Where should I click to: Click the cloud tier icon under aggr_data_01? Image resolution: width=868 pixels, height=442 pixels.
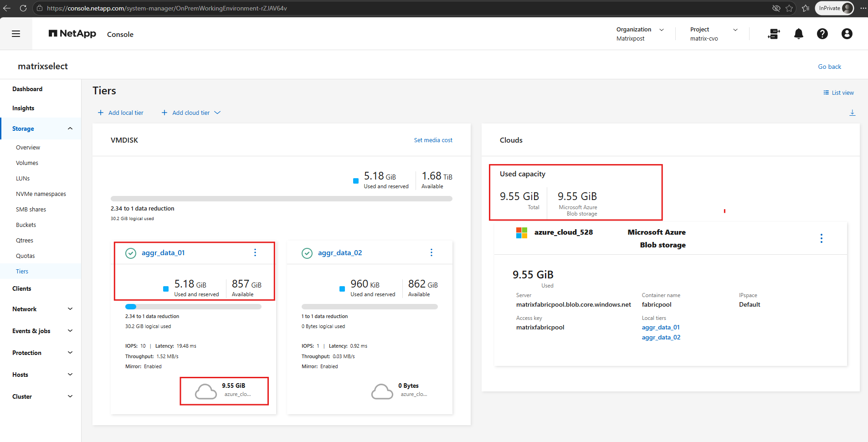coord(205,391)
